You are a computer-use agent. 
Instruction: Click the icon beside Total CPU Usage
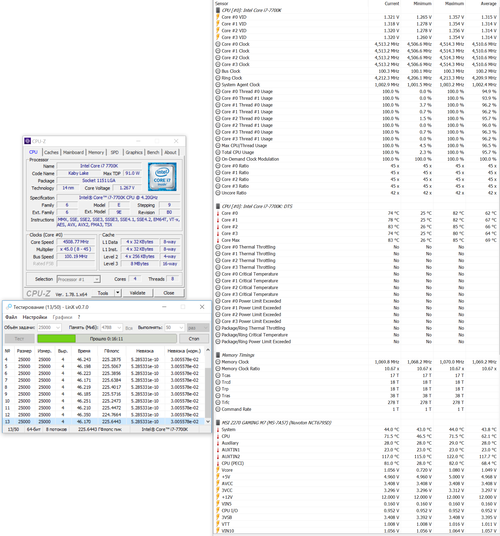pyautogui.click(x=218, y=152)
